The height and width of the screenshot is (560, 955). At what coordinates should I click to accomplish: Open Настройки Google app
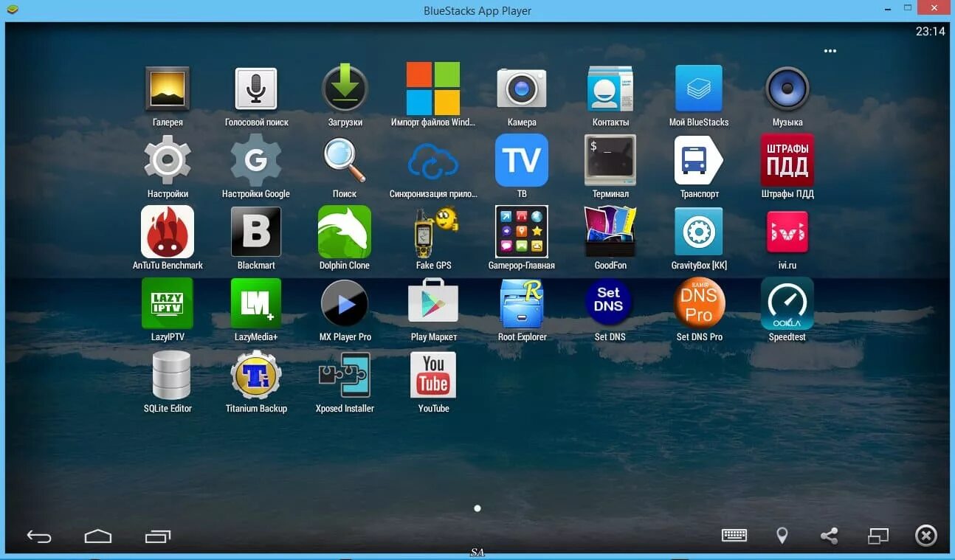256,159
